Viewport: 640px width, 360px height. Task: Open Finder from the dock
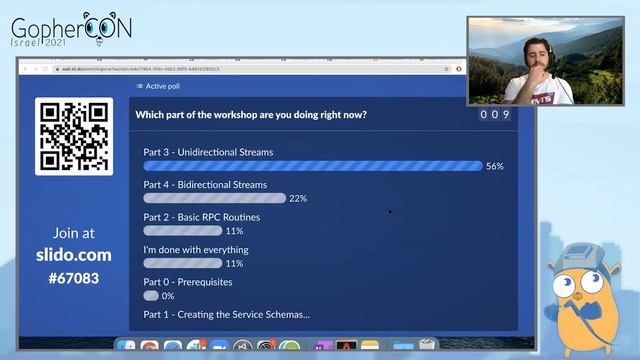(x=126, y=345)
